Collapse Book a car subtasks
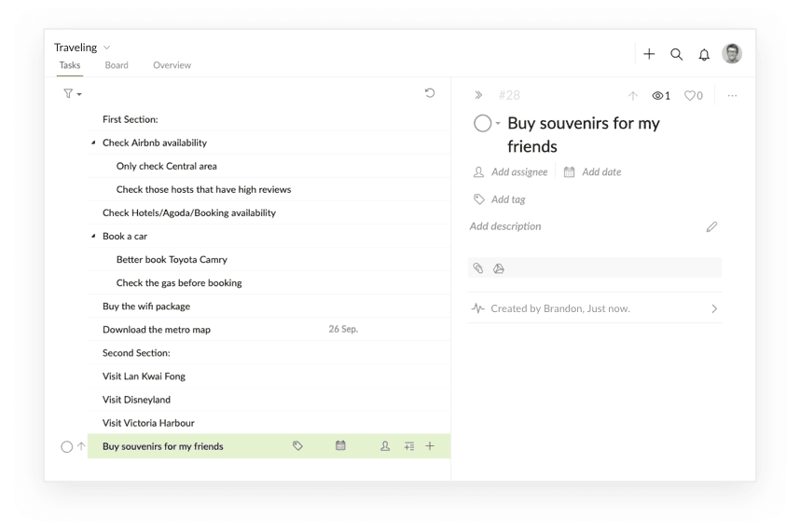Image resolution: width=800 pixels, height=532 pixels. (x=93, y=236)
